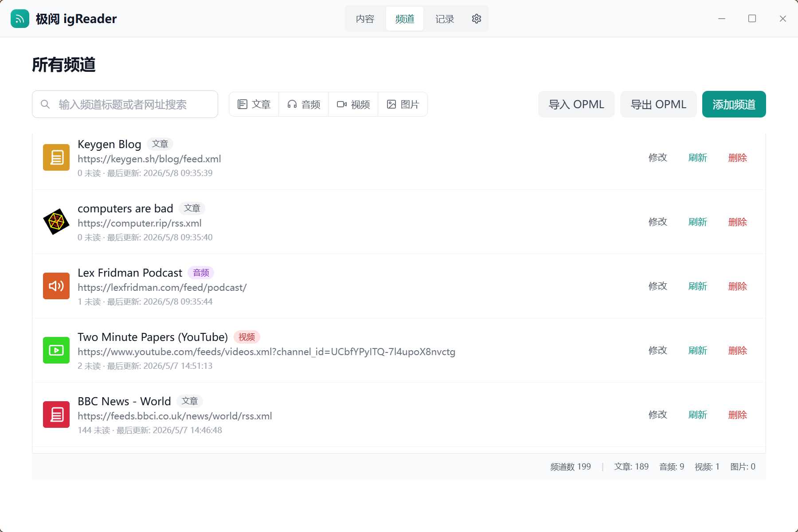Refresh the Lex Fridman Podcast channel

[x=698, y=286]
